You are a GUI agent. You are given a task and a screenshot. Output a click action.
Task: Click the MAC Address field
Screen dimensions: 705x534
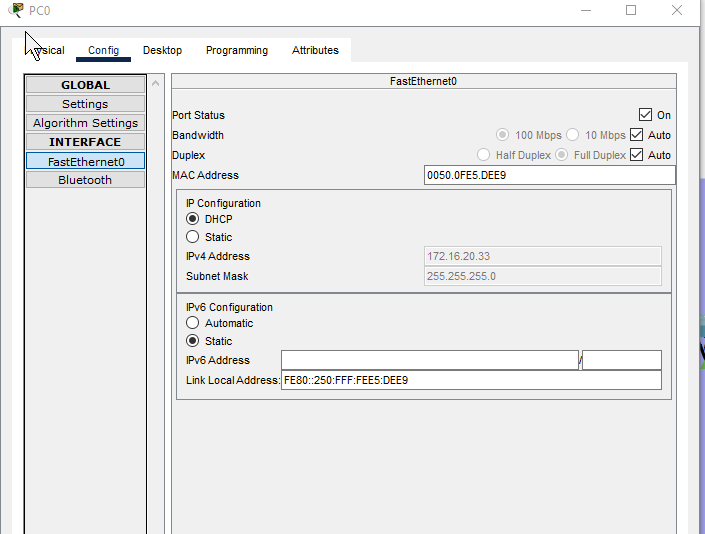coord(549,175)
